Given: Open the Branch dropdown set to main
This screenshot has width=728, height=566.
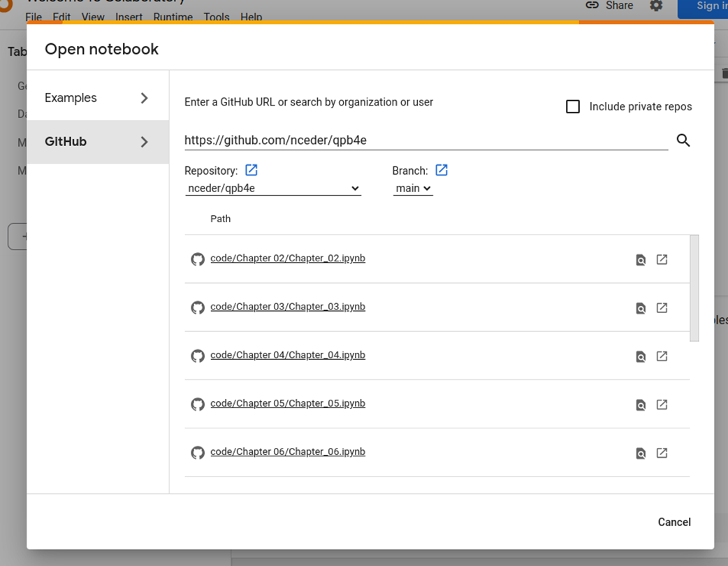Looking at the screenshot, I should coord(413,189).
